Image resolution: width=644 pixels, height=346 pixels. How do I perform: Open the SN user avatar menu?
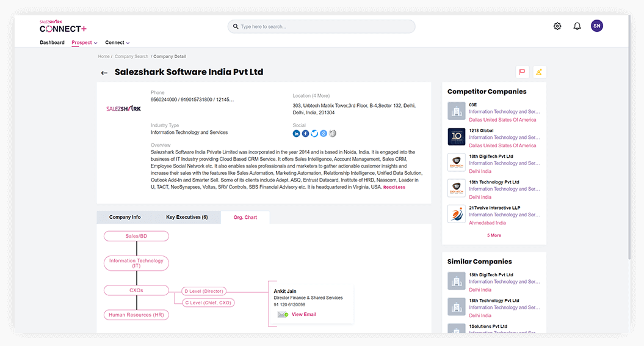click(x=597, y=26)
